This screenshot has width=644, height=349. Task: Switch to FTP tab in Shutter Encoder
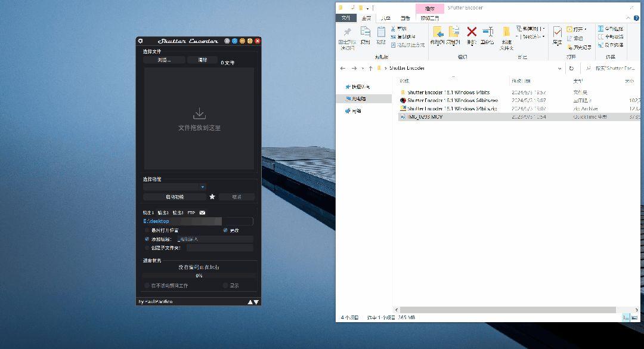click(x=191, y=212)
